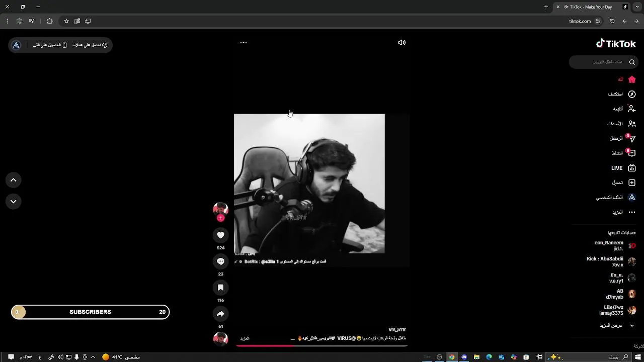This screenshot has width=644, height=362.
Task: Click the SUBSCRIBERS goal bar overlay
Action: [91, 312]
